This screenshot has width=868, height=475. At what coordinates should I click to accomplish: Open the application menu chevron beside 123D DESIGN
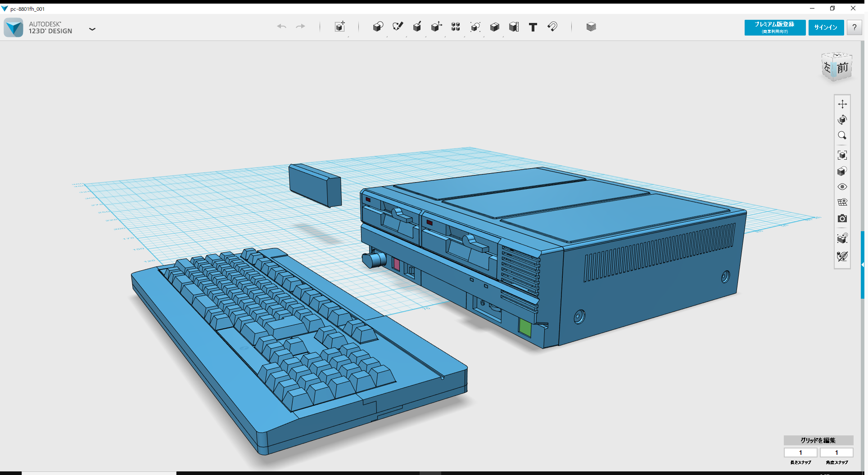(92, 29)
